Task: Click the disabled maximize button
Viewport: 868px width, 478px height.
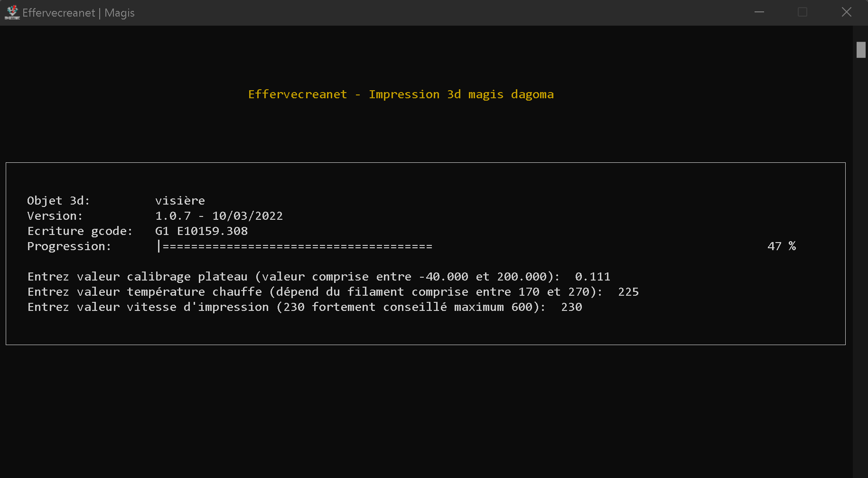Action: [x=803, y=12]
